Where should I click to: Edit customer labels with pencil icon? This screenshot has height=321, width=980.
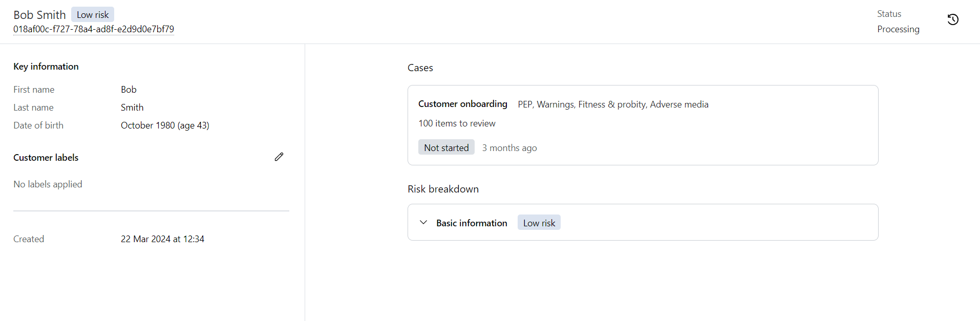[x=279, y=157]
